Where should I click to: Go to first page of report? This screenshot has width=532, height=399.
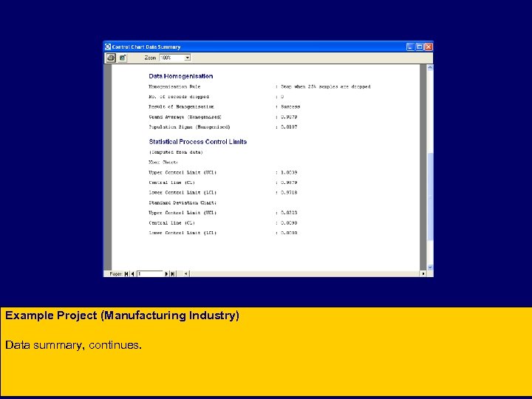(x=126, y=274)
